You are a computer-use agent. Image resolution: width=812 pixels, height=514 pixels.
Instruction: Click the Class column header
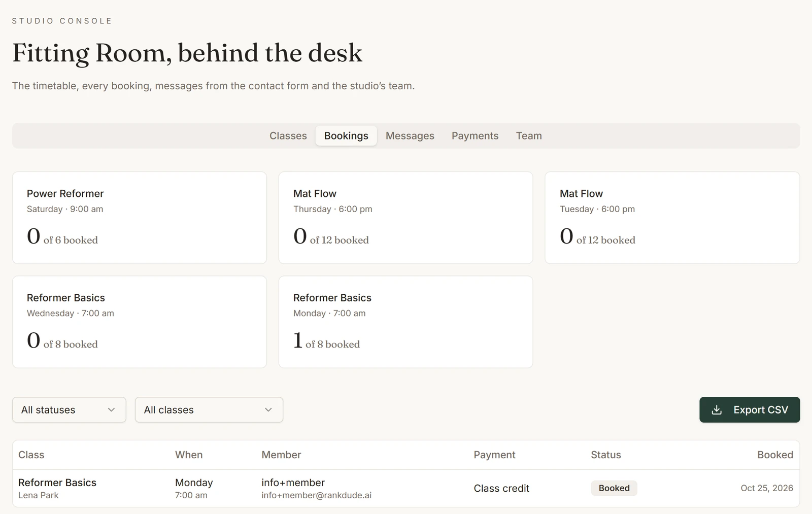[31, 455]
